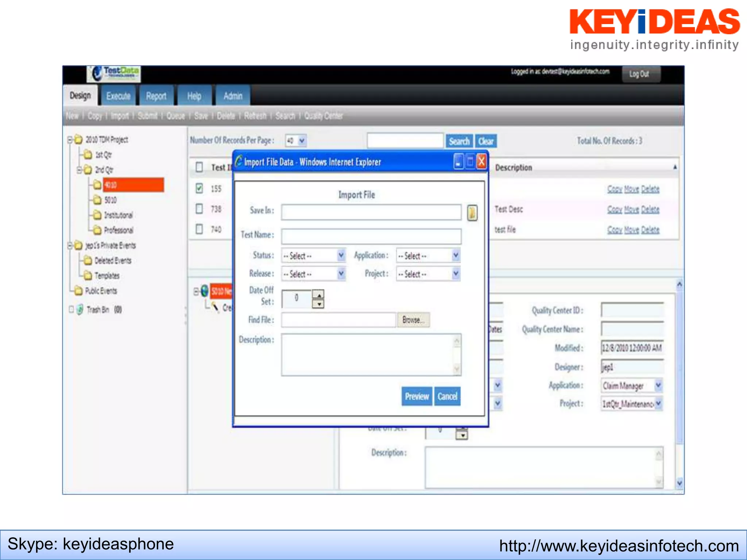
Task: Click Delete link for test 738 row
Action: pos(650,210)
